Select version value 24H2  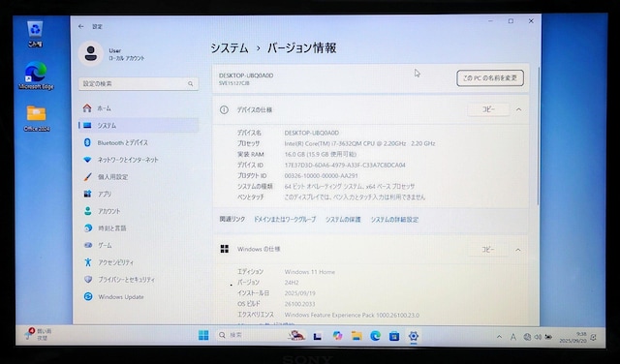click(x=292, y=283)
